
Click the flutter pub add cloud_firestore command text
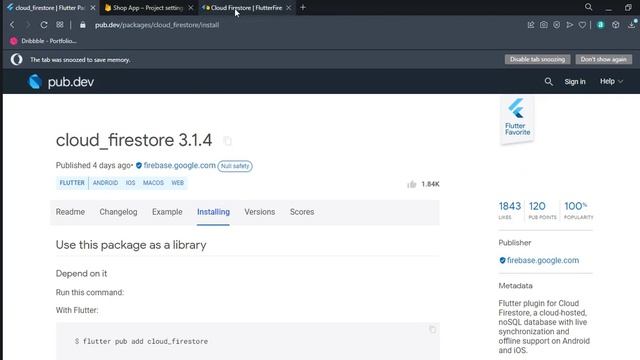pos(145,341)
